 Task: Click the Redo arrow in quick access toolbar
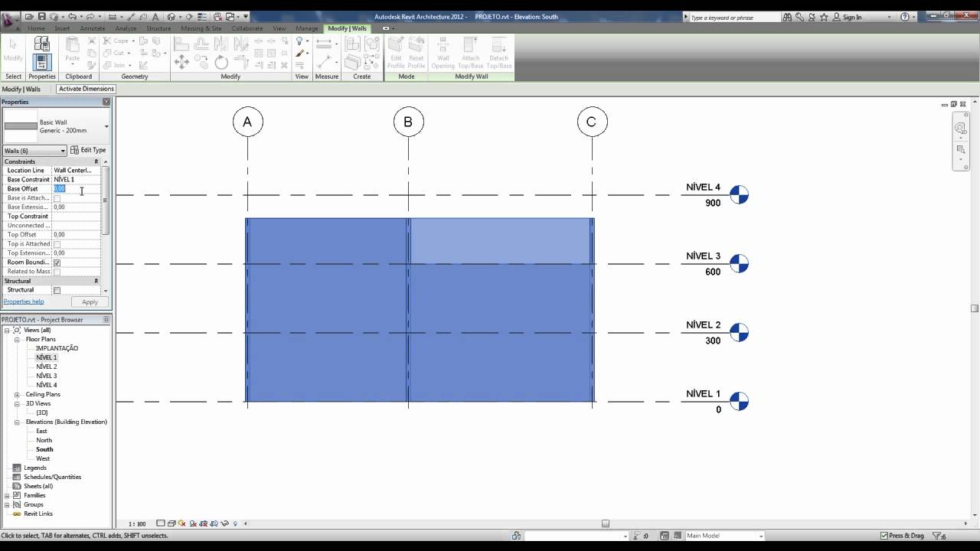[x=92, y=16]
